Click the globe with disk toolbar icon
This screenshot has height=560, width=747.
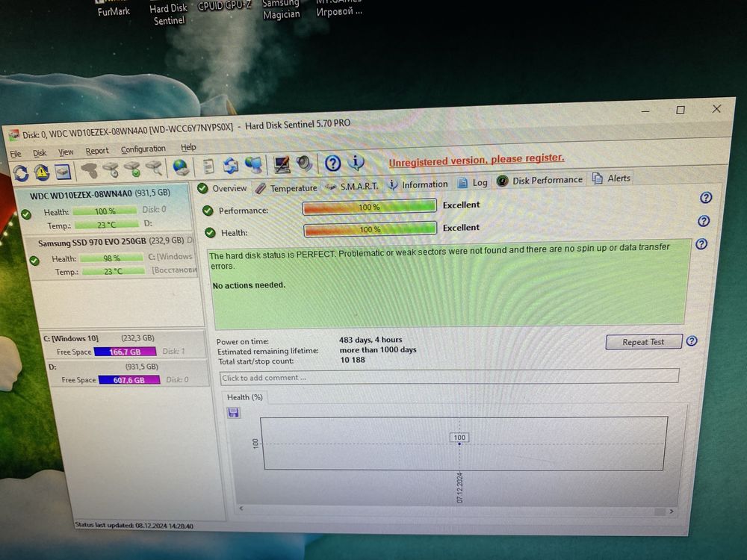point(181,167)
